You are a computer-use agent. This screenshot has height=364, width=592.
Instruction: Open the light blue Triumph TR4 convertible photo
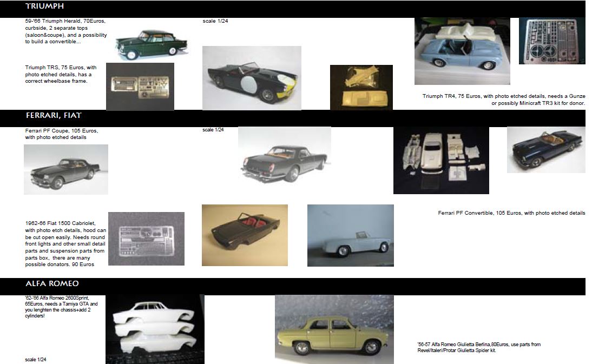pos(462,51)
